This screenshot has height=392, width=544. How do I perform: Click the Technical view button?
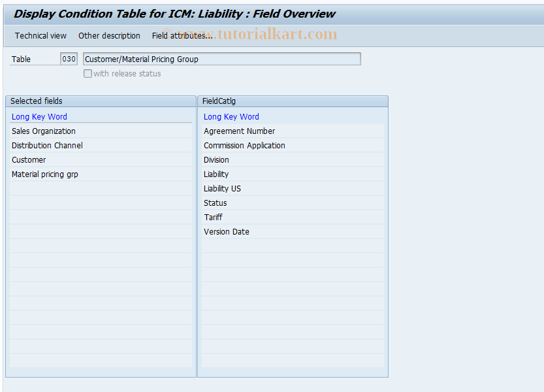40,36
